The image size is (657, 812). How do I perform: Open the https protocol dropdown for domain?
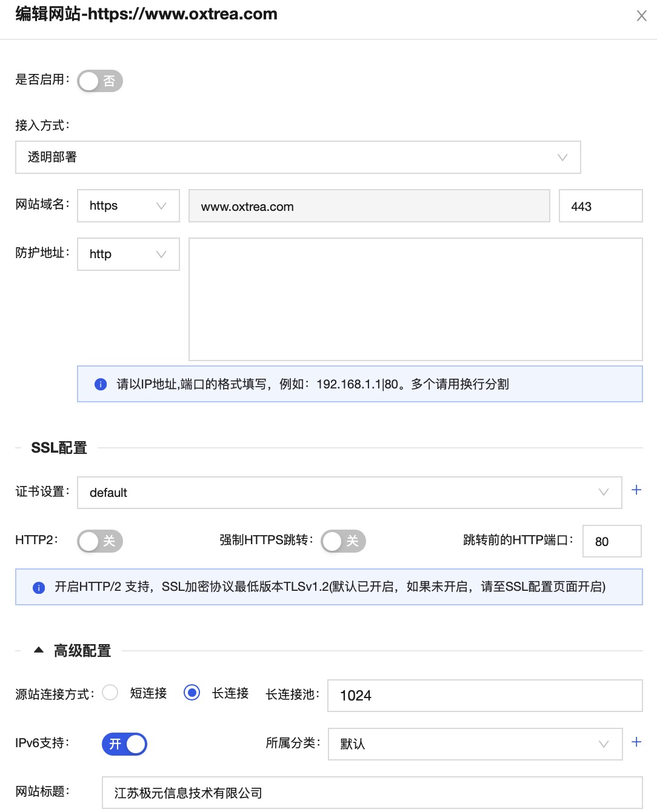click(128, 206)
